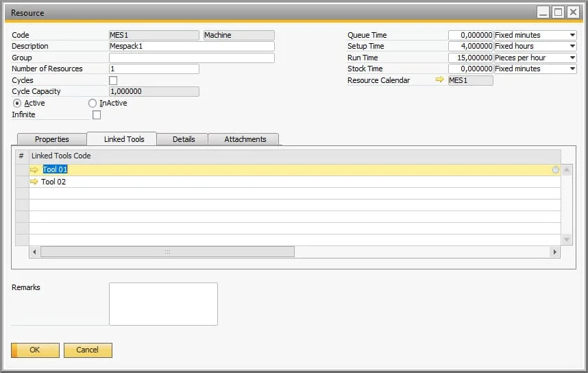Click the Setup Time value 4,000000
The width and height of the screenshot is (588, 373).
pos(470,46)
